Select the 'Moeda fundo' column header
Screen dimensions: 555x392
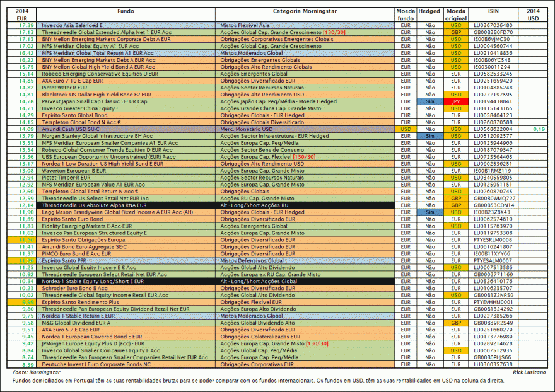406,14
